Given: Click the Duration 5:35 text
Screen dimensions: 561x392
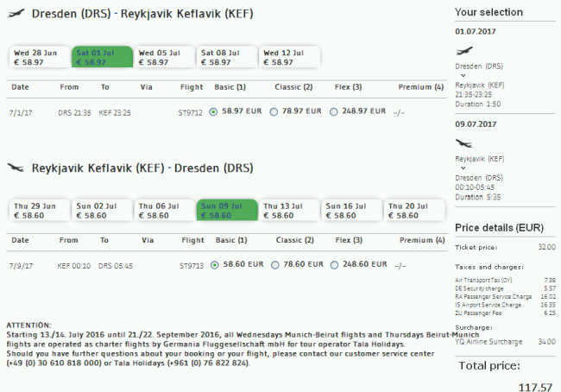Looking at the screenshot, I should point(478,197).
